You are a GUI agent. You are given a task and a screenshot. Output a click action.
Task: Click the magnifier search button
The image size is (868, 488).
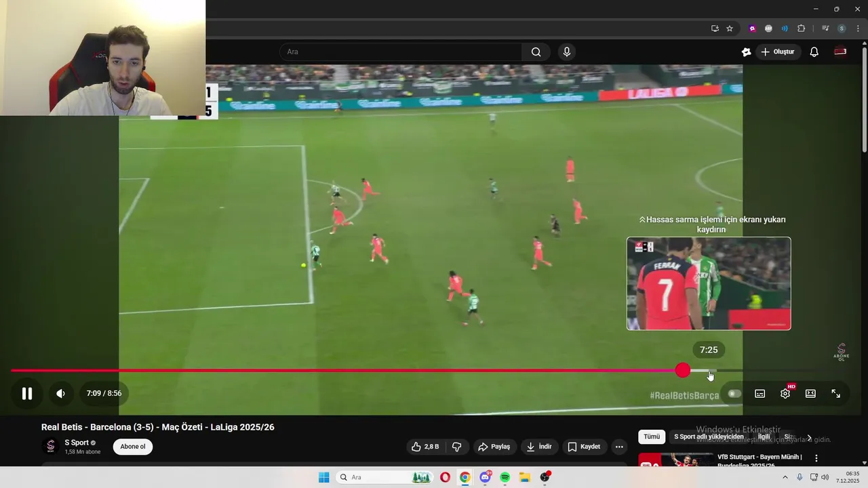pyautogui.click(x=536, y=52)
